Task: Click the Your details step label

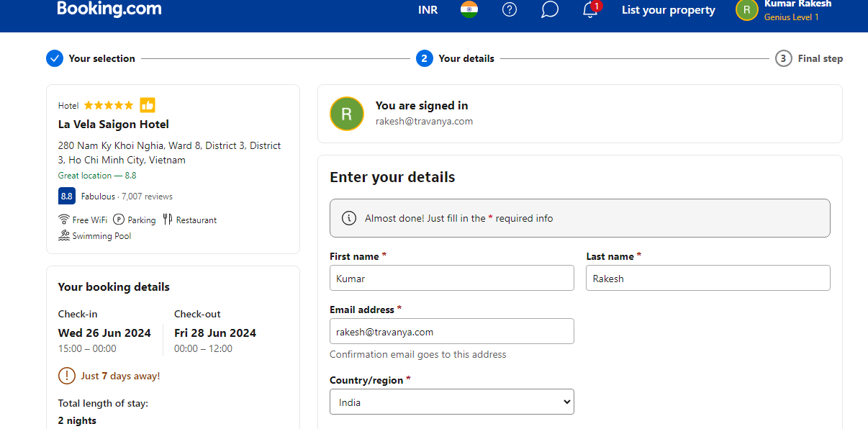Action: pyautogui.click(x=466, y=58)
